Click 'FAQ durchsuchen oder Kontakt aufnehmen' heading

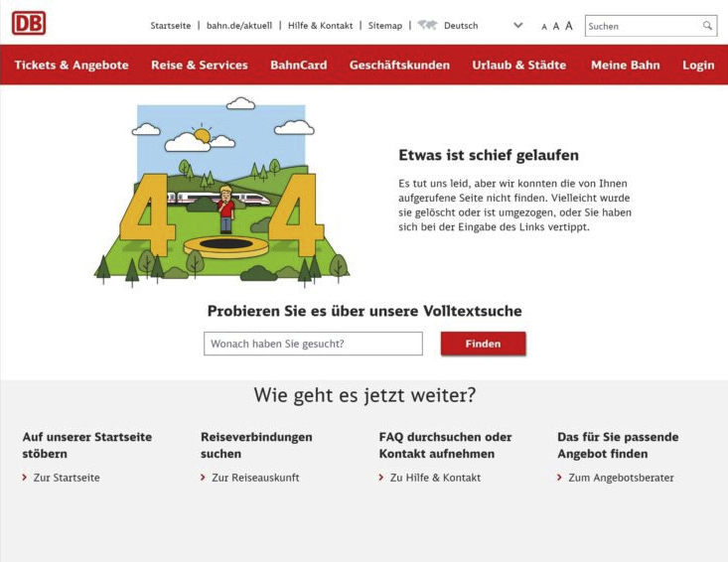pyautogui.click(x=445, y=445)
